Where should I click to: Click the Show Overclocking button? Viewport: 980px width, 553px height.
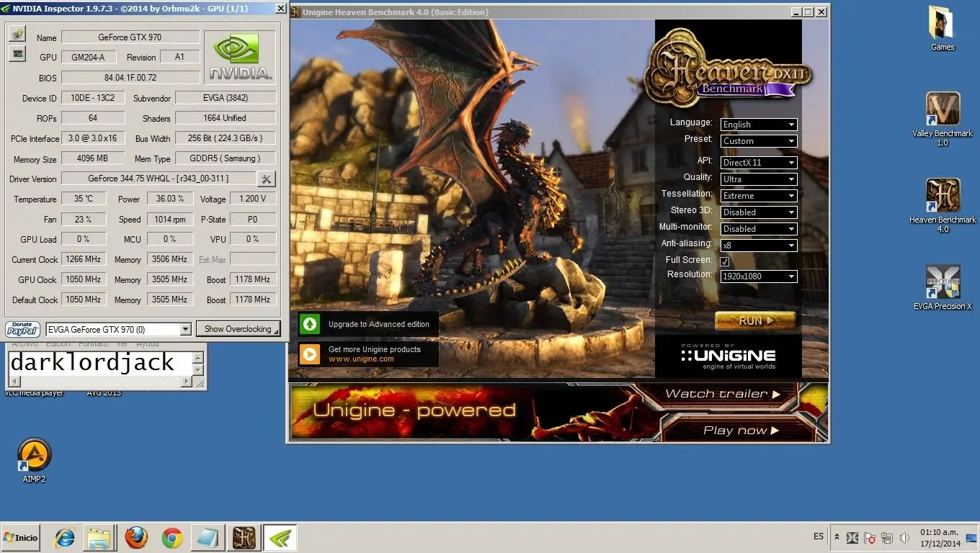238,329
